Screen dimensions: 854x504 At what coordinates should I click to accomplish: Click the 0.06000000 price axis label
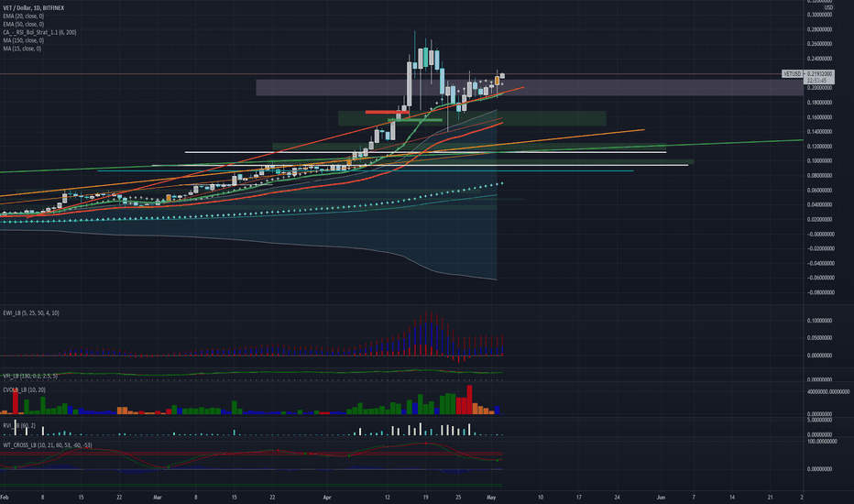tap(819, 191)
